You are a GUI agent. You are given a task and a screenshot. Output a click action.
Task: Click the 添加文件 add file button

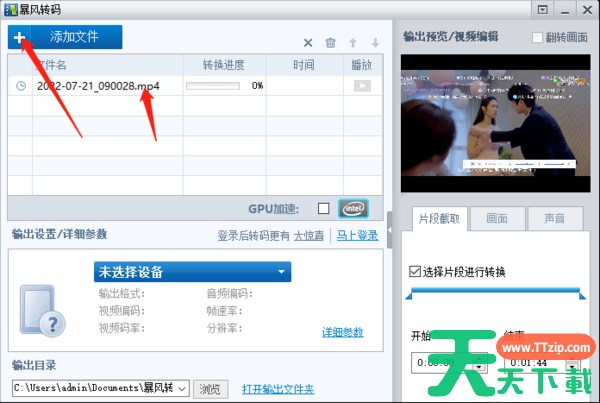(65, 37)
